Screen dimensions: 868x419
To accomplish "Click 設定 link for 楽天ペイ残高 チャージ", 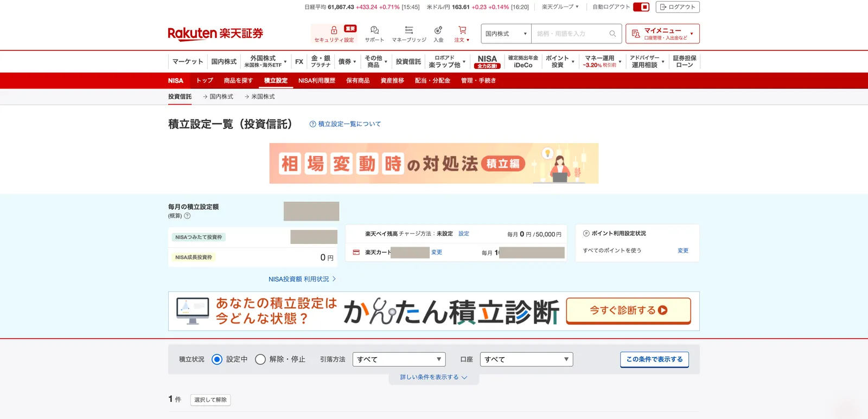I will click(464, 234).
